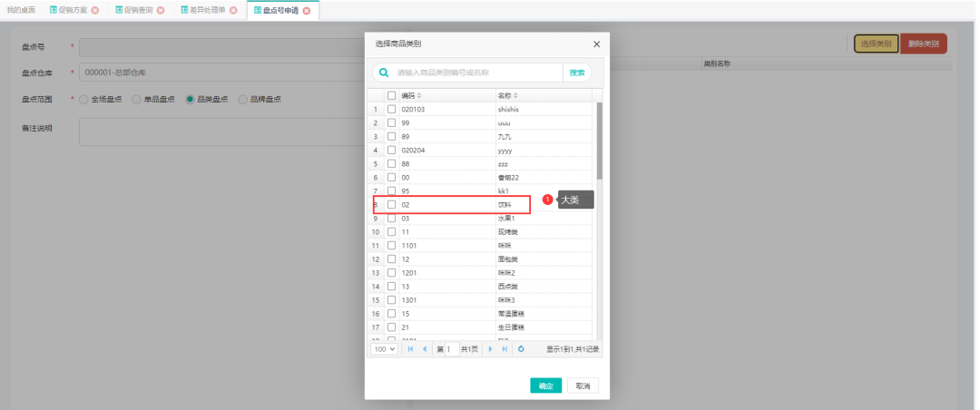Go to next page of category list
980x410 pixels.
point(492,348)
